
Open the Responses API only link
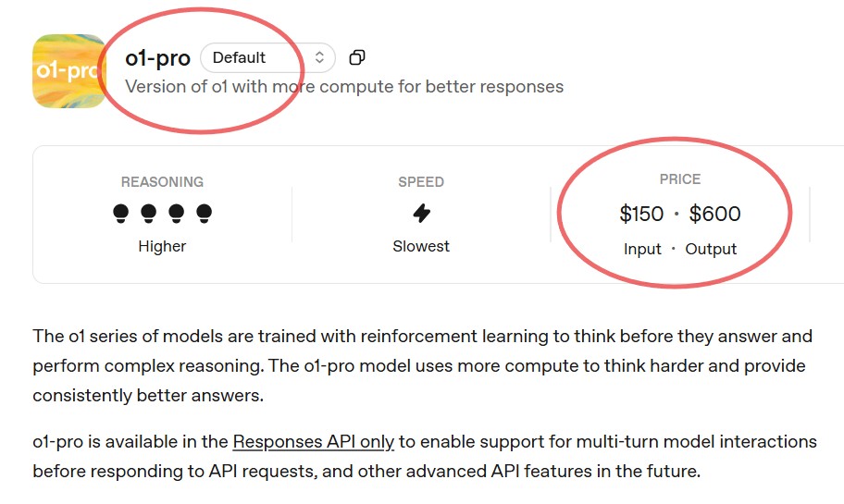(x=314, y=442)
